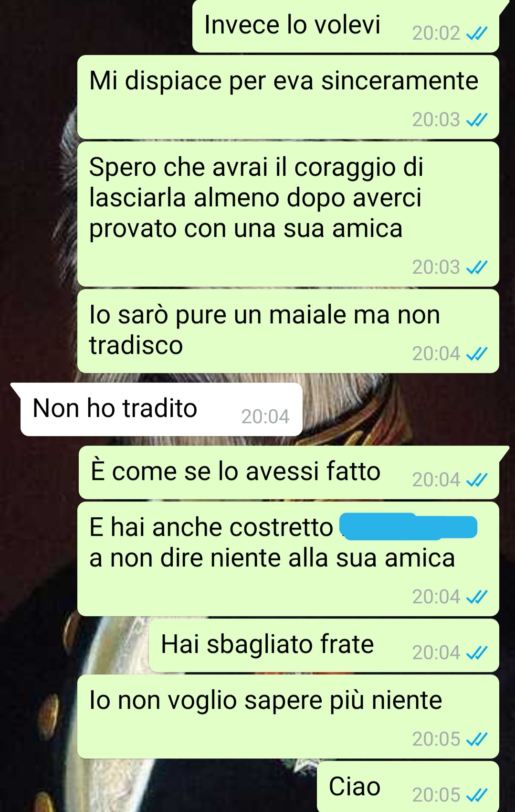515x812 pixels.
Task: Tap the read ticks beside 'Hai sbagliato frate'
Action: coord(476,653)
